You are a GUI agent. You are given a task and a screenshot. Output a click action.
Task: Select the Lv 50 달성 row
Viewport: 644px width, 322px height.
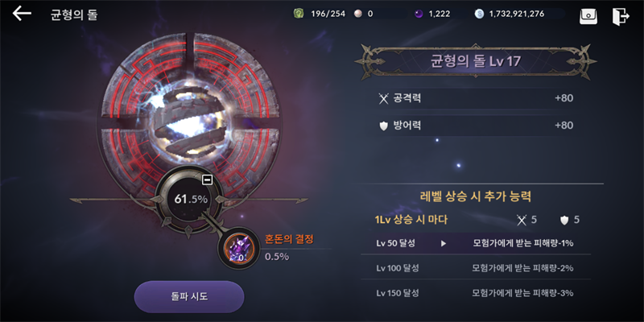coord(476,243)
